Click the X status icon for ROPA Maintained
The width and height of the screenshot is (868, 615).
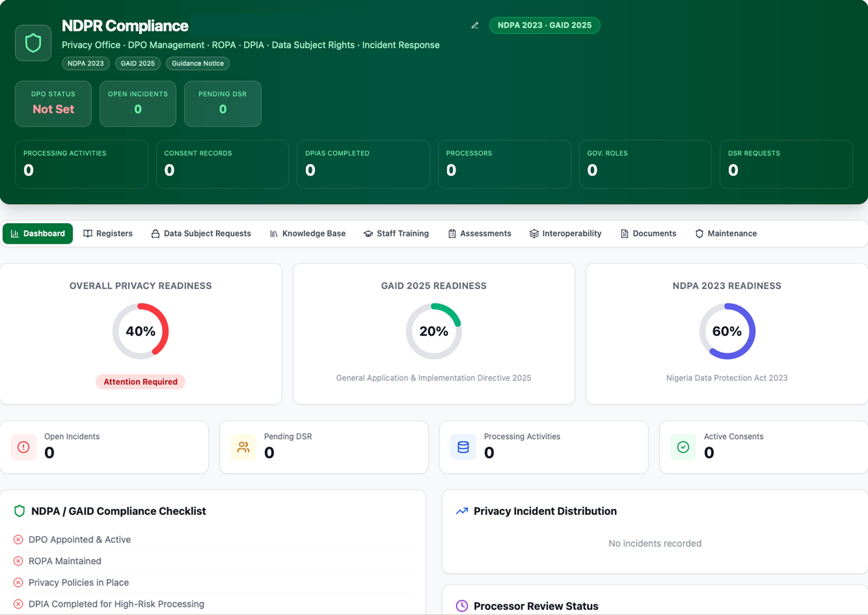coord(18,561)
